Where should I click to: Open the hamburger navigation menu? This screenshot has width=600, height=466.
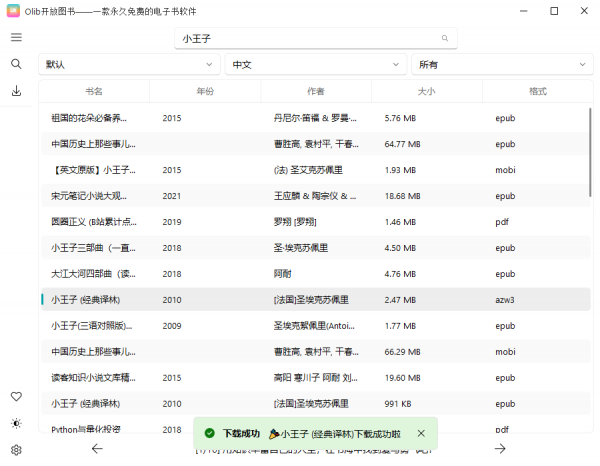click(16, 37)
